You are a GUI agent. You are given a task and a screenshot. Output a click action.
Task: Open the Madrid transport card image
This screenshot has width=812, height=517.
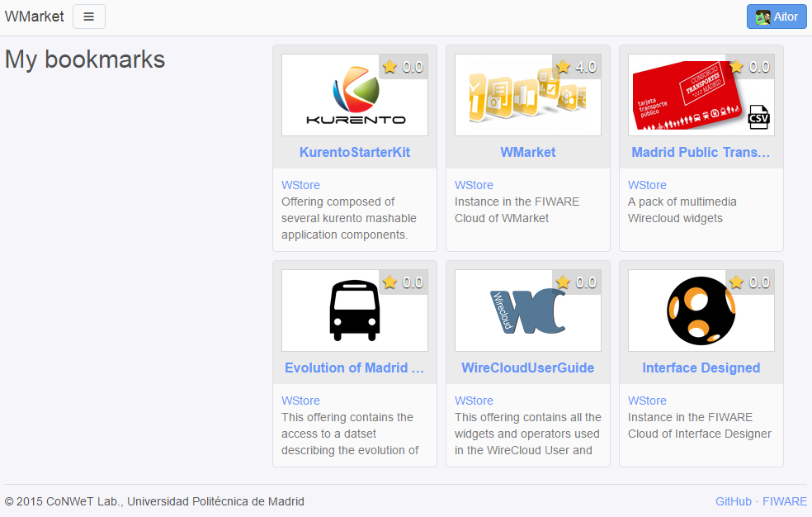701,95
